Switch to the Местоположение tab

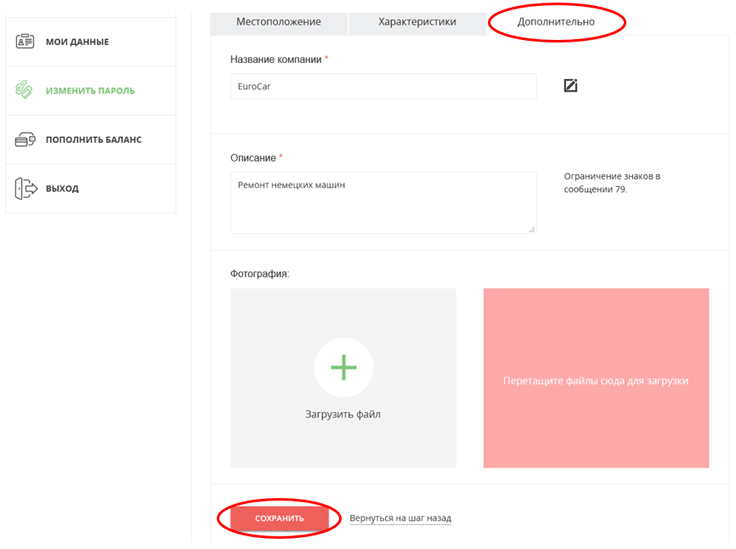coord(278,22)
